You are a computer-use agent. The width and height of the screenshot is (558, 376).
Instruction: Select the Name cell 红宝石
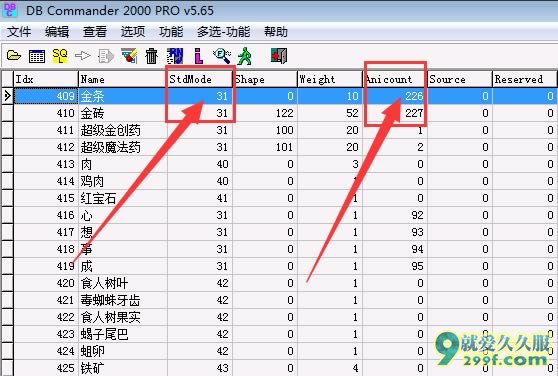pos(123,198)
